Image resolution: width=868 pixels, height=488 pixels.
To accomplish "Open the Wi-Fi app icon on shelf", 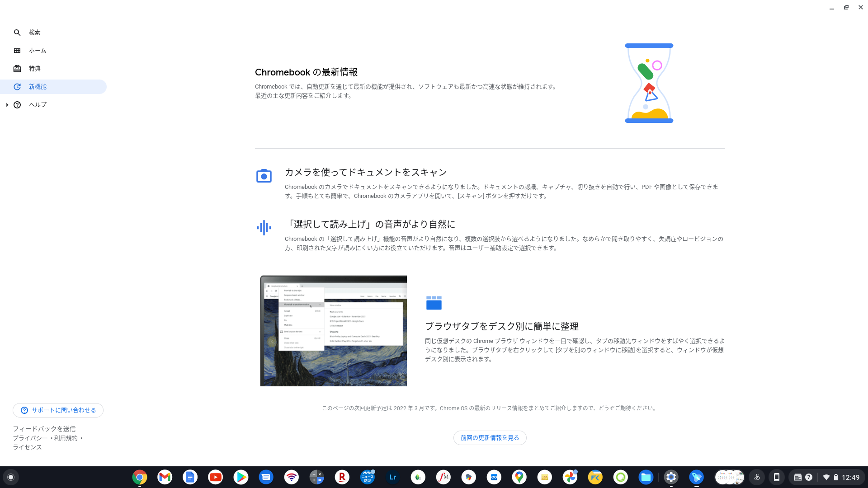I will 292,477.
